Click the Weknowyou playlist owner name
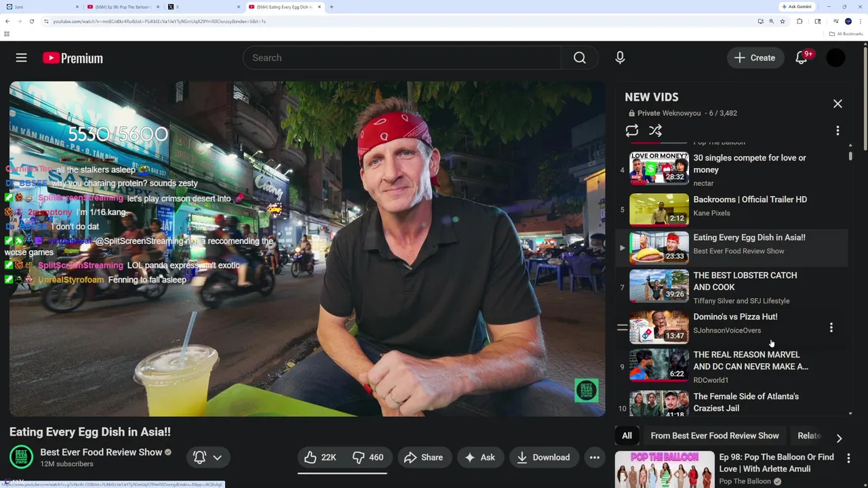 click(682, 113)
